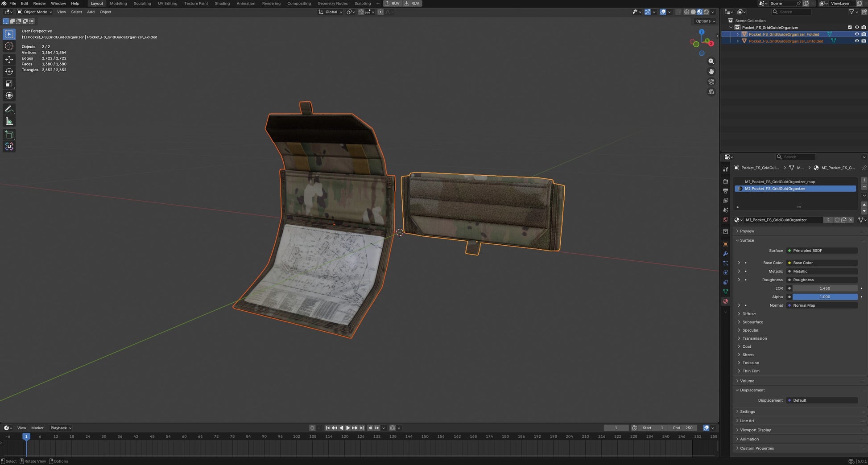The height and width of the screenshot is (465, 868).
Task: Adjust the Alpha value slider
Action: (825, 297)
